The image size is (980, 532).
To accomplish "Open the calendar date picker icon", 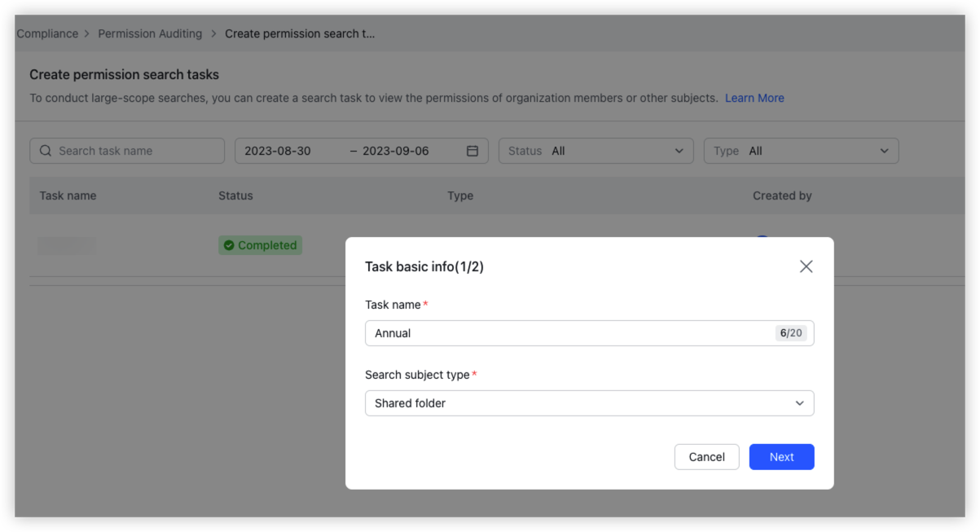I will 473,150.
